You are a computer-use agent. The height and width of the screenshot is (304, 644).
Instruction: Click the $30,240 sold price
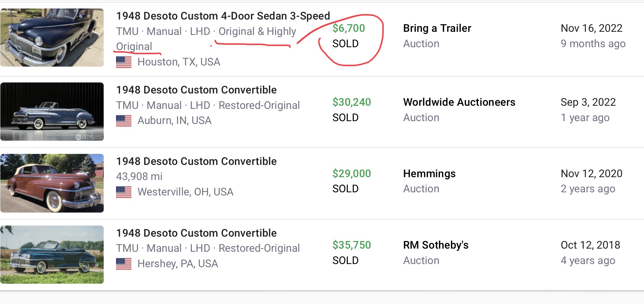[352, 102]
